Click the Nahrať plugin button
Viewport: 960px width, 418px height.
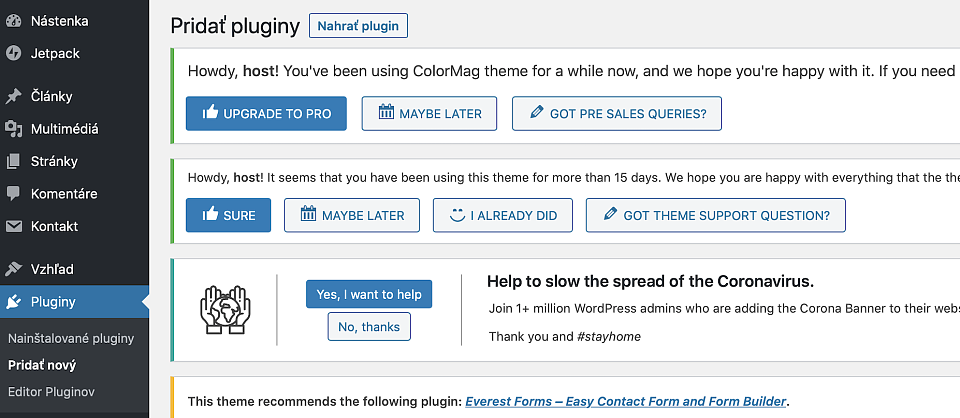coord(358,26)
